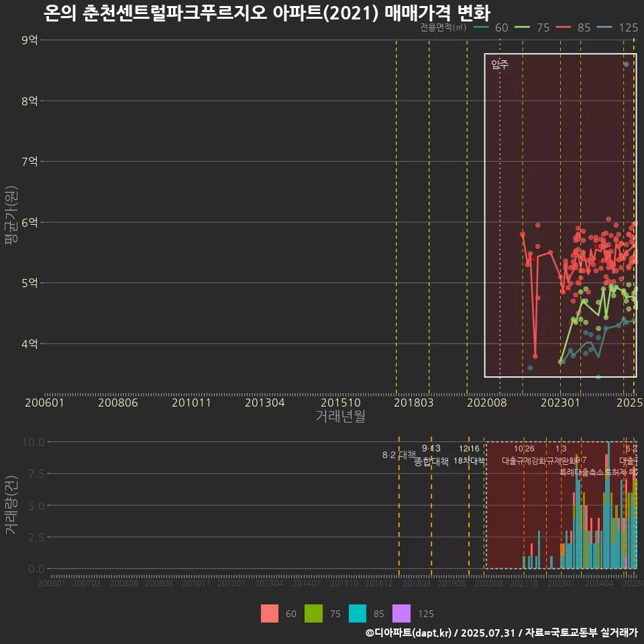644x644 pixels.
Task: Click the '평균가(원)' axis title
Action: point(11,215)
